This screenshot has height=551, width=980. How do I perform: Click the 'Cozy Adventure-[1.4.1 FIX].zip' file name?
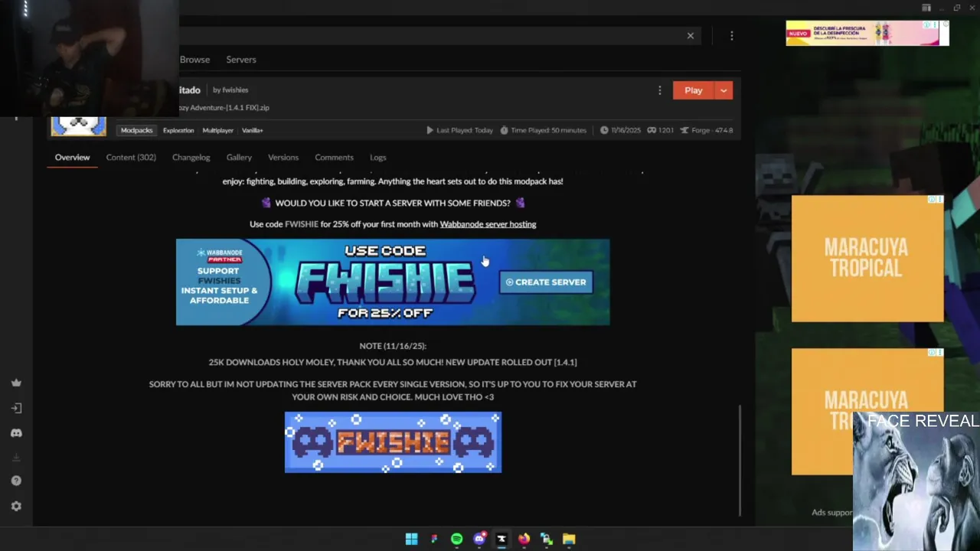click(x=224, y=108)
